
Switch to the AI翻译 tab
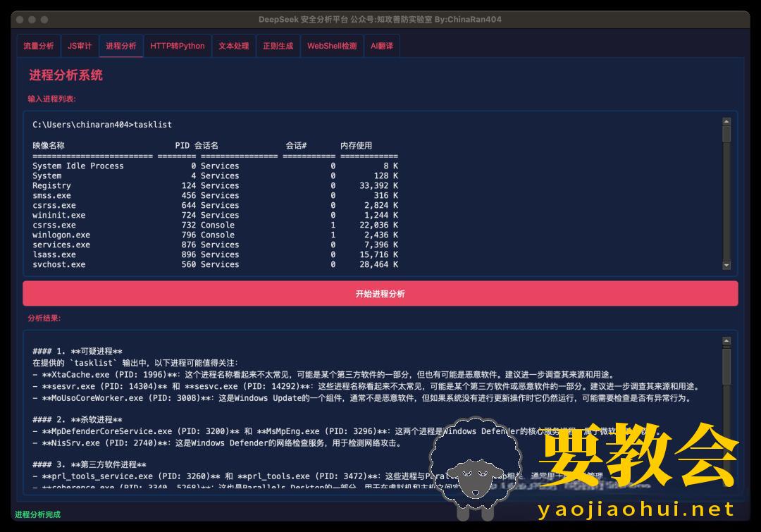[382, 46]
